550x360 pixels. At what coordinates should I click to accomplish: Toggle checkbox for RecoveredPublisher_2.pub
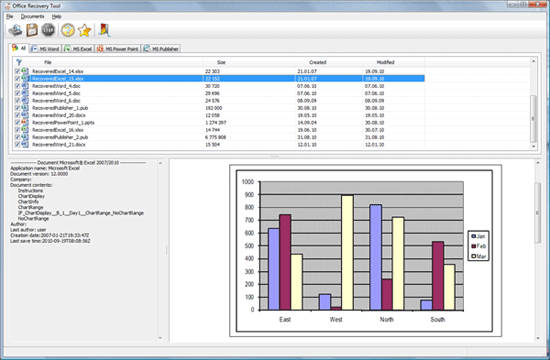tap(18, 137)
